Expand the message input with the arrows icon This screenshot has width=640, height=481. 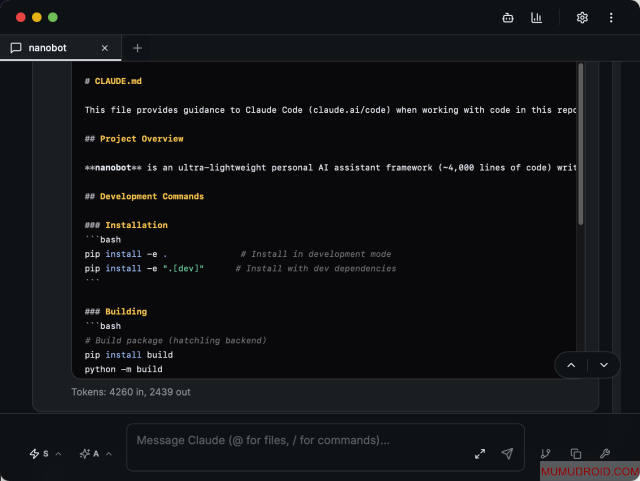click(480, 454)
